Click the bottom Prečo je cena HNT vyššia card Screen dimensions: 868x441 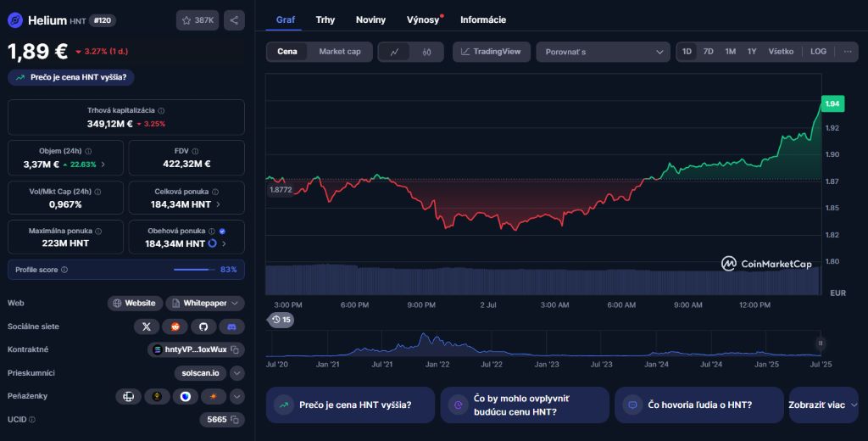[x=350, y=405]
